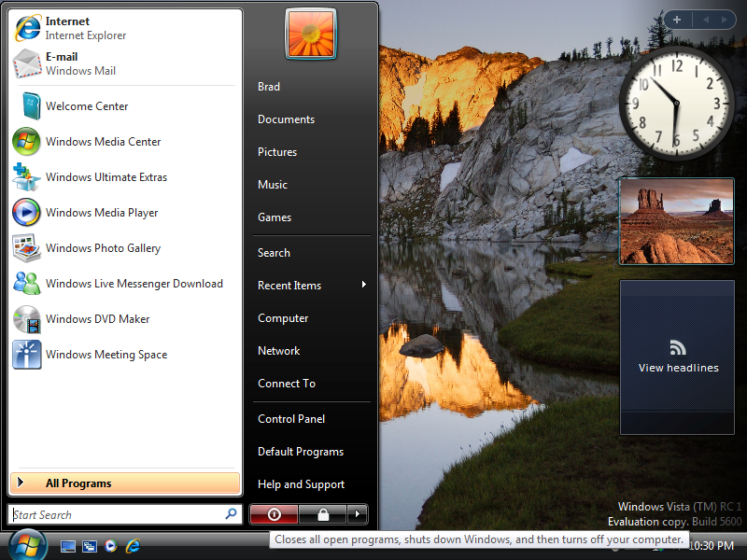Click the 'Windows Photo Gallery' label
747x560 pixels.
coord(104,248)
